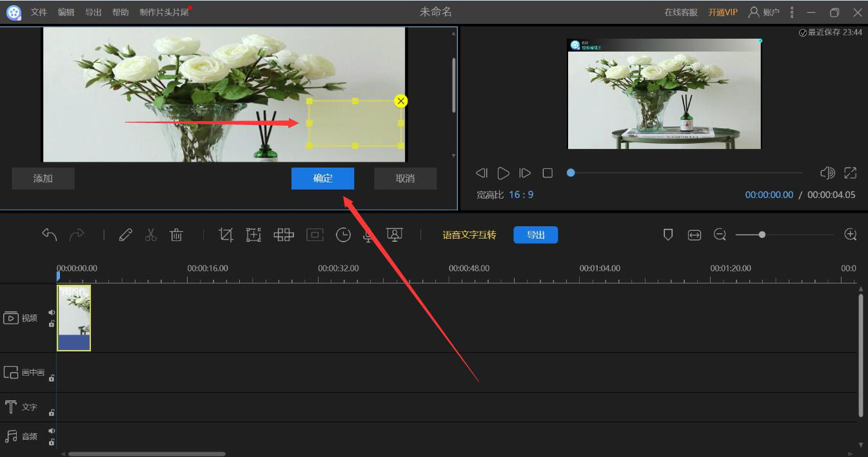Toggle the text track lock
Image resolution: width=868 pixels, height=457 pixels.
[52, 413]
